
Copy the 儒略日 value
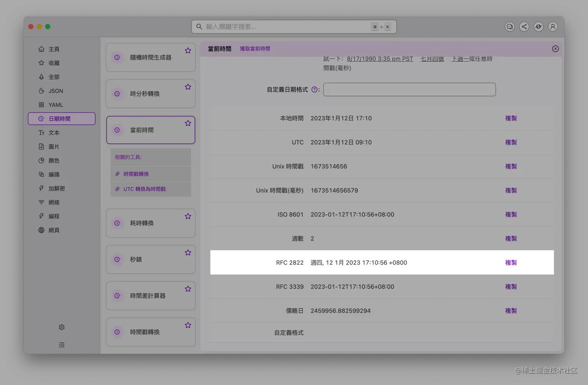click(511, 311)
